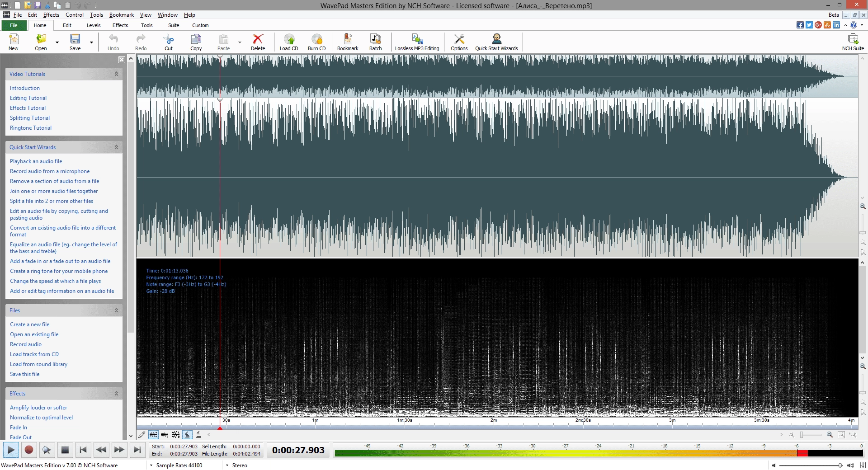Screen dimensions: 868x470
Task: Click the Load CD icon
Action: coord(289,42)
